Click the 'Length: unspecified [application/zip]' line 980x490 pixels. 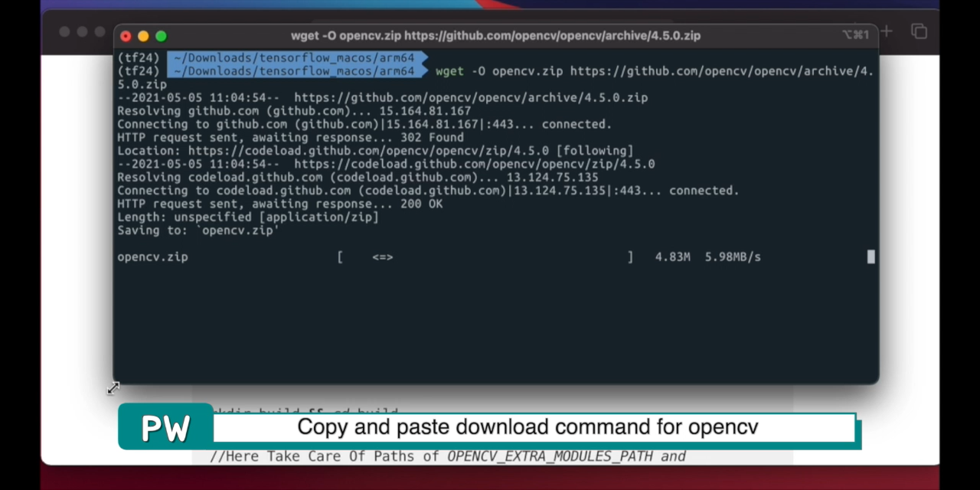tap(248, 217)
